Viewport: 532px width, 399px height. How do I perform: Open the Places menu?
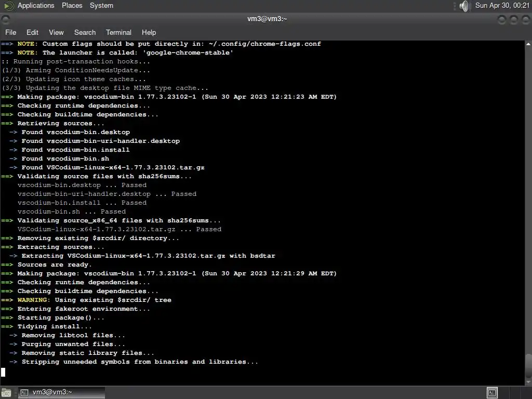click(x=72, y=5)
